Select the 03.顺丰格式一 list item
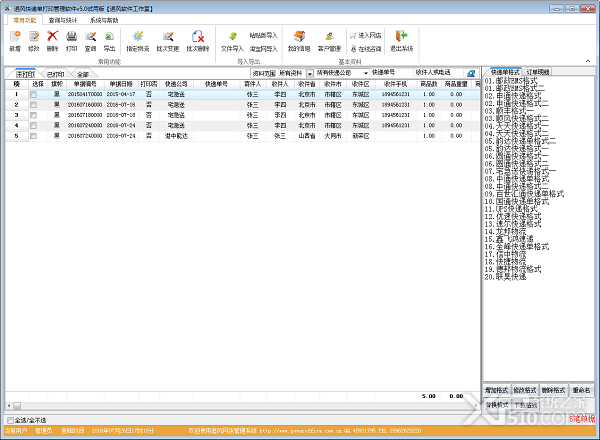Screen dimensions: 600x440 coord(509,111)
